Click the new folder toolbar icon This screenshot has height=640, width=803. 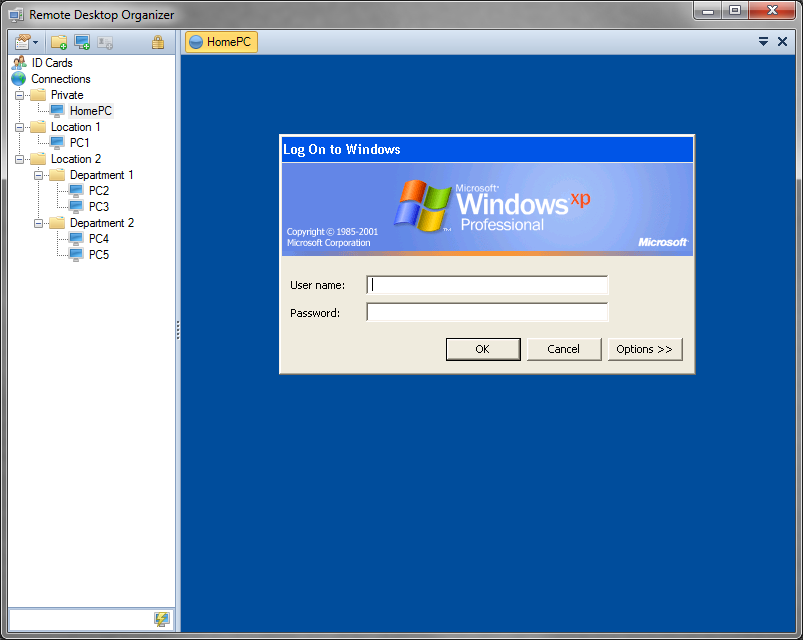point(59,42)
